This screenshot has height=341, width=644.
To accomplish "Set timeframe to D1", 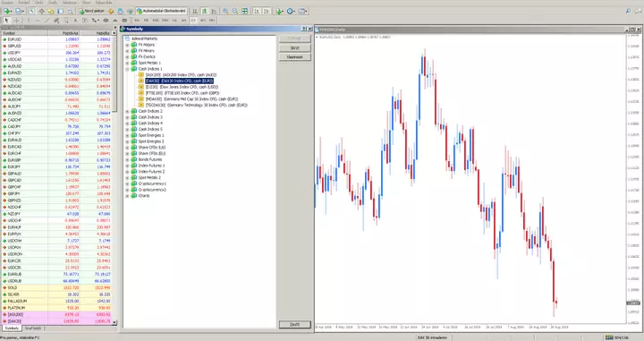I will [193, 20].
